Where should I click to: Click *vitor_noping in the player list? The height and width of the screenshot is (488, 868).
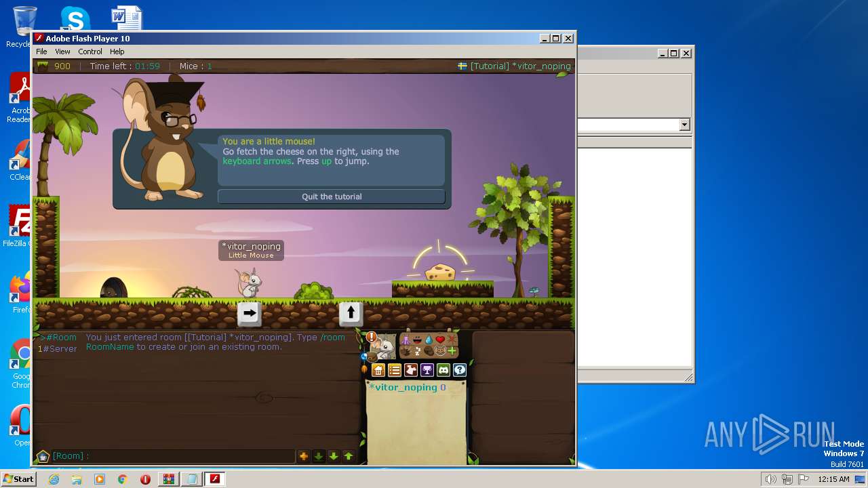pos(403,387)
